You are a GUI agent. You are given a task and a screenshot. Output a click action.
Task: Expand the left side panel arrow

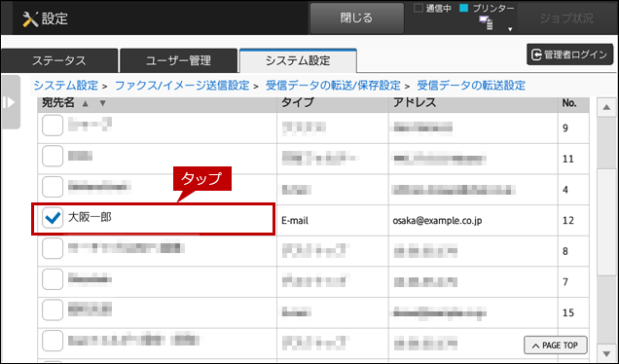coord(11,102)
